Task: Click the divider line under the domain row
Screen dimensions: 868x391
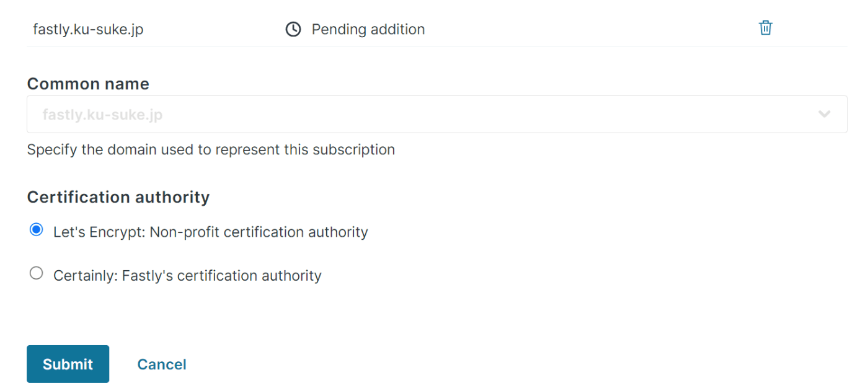Action: click(437, 46)
